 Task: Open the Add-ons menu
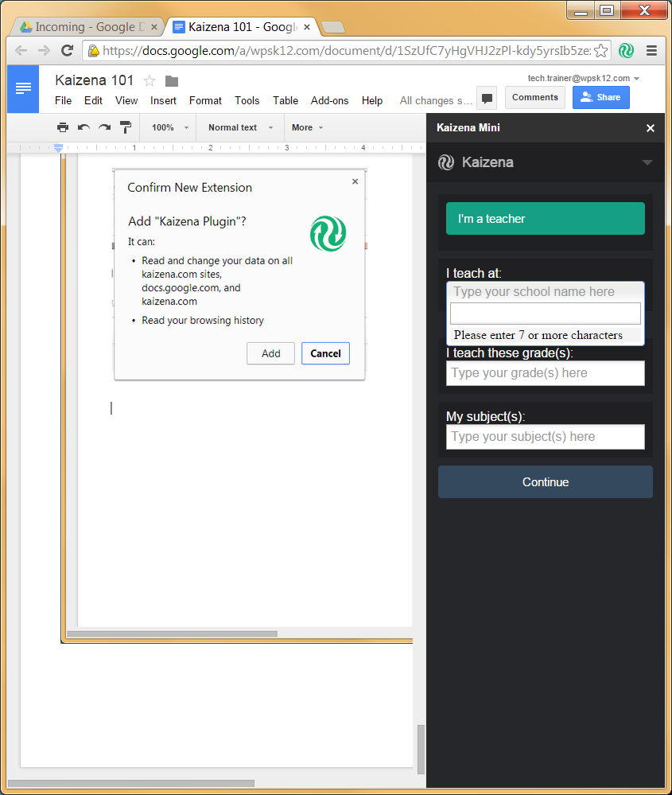(329, 101)
